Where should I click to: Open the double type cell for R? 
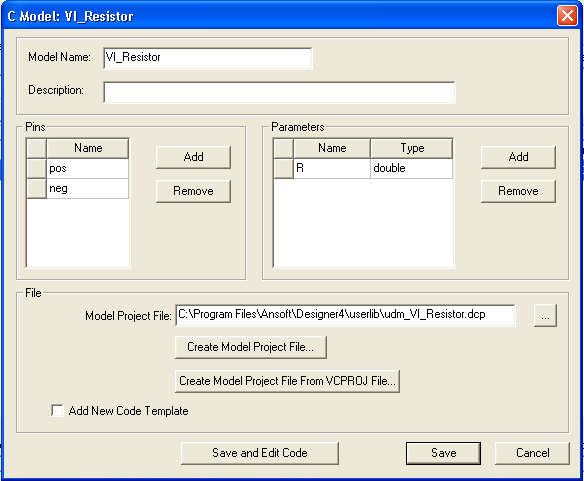(x=412, y=168)
